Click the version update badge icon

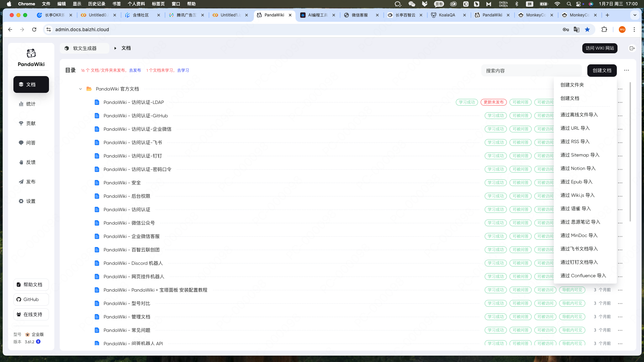(x=38, y=342)
